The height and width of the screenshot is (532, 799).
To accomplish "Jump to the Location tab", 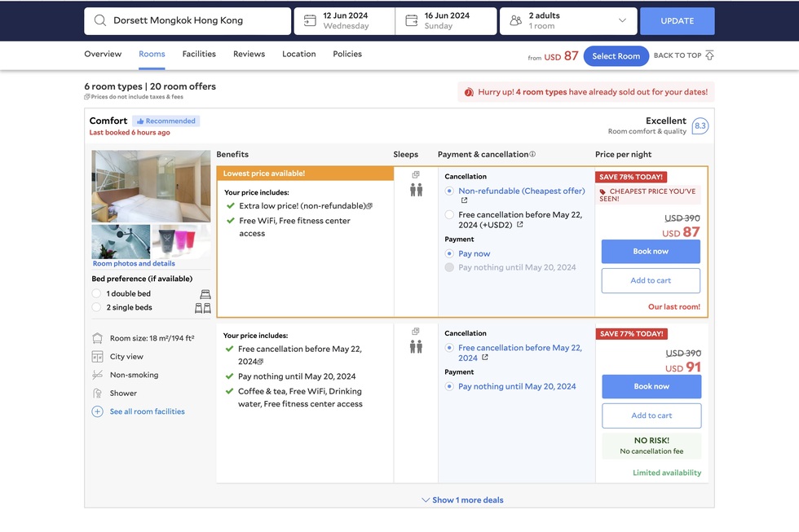I will click(x=299, y=54).
